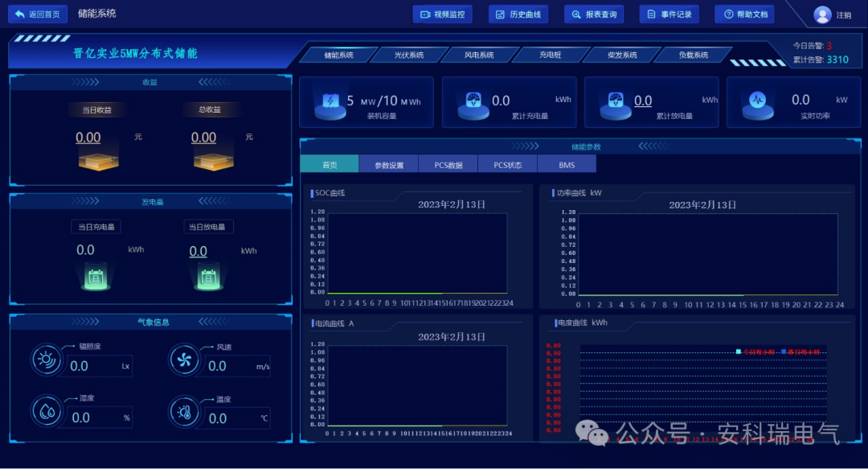Open 视频监控 video monitoring
Viewport: 868px width, 469px height.
point(442,14)
